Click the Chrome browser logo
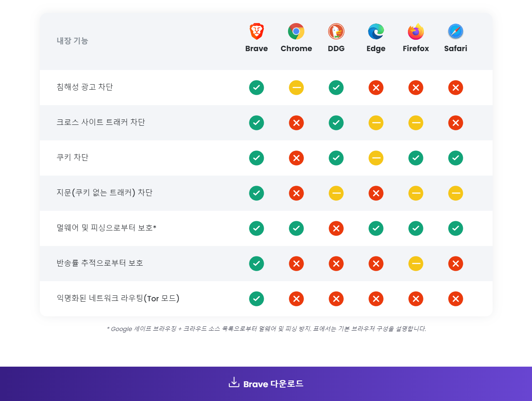 296,31
